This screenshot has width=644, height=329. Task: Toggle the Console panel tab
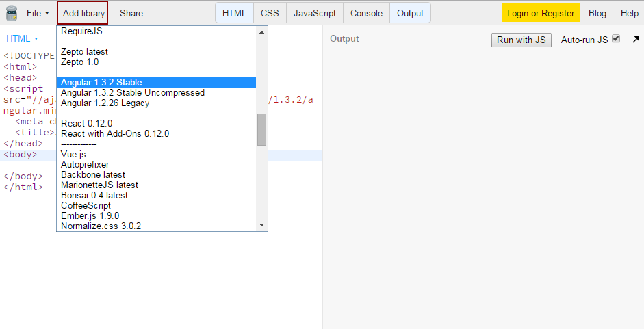click(x=366, y=13)
